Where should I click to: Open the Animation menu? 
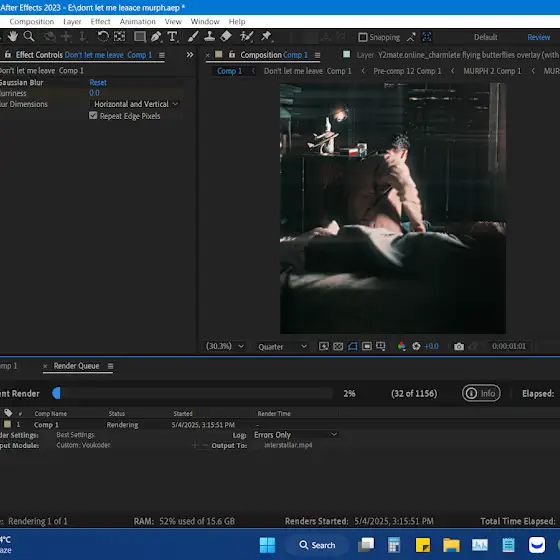138,21
